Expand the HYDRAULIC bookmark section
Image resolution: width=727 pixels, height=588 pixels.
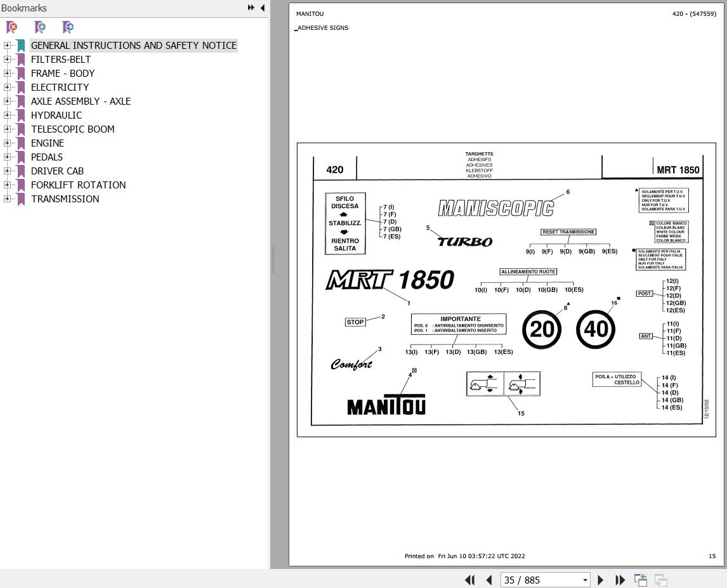pos(6,115)
